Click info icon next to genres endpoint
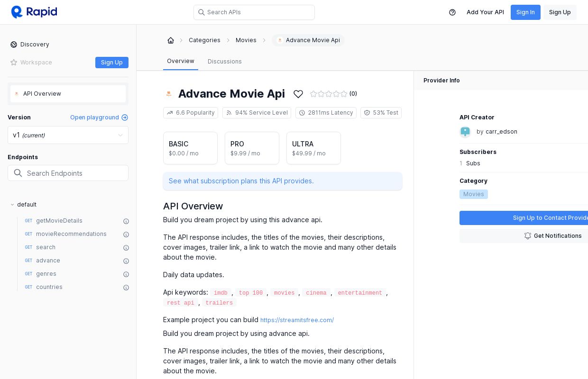 click(x=126, y=274)
